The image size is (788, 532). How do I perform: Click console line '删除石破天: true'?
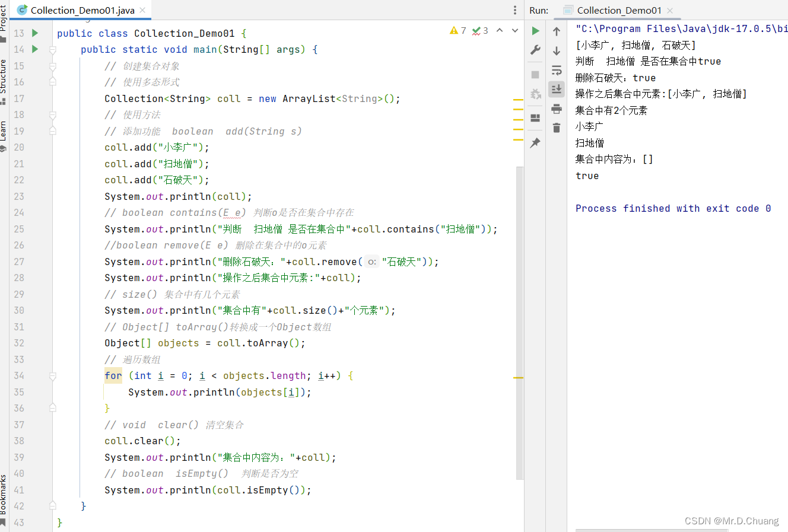click(x=616, y=78)
